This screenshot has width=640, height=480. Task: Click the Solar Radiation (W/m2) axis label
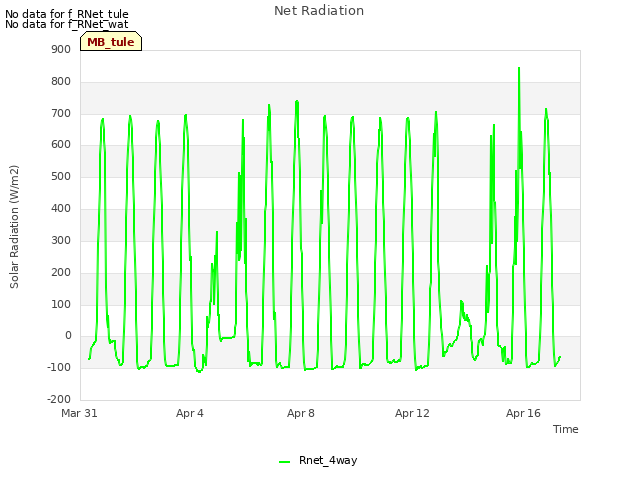pos(14,227)
